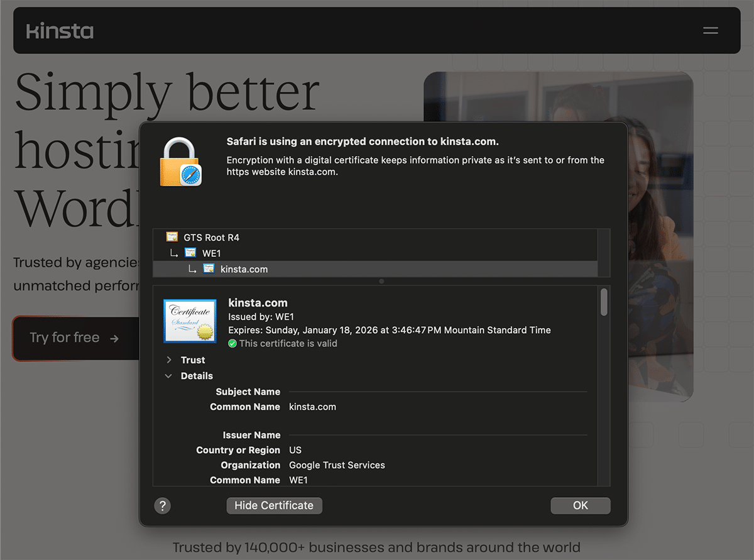754x560 pixels.
Task: Click the certificate preview thumbnail image
Action: pos(190,320)
